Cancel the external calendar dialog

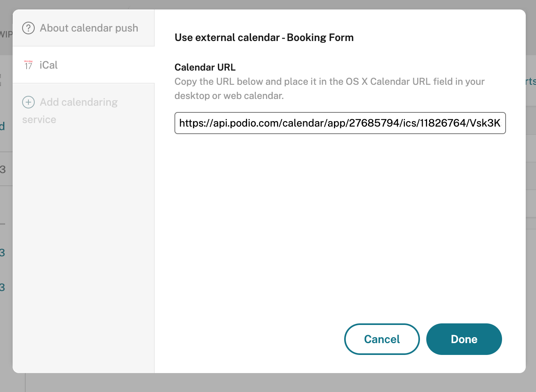pos(382,339)
